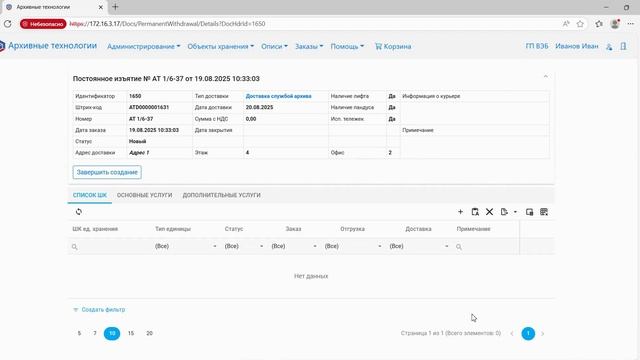
Task: Click the Завершить создание button
Action: click(107, 172)
